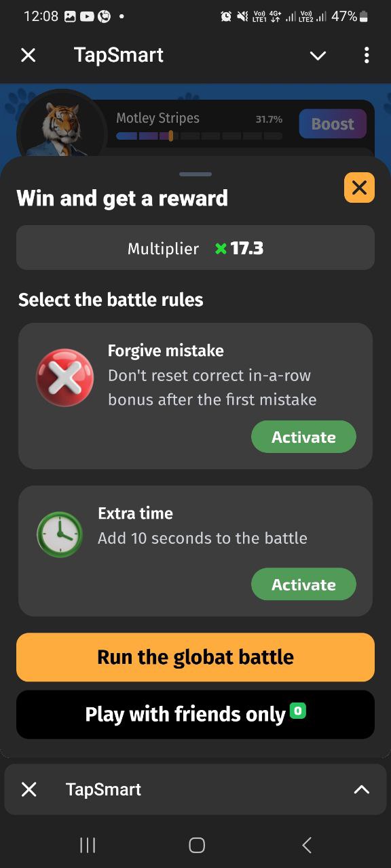Close the TapSmart mini-app via top-left X
The image size is (391, 868).
(28, 55)
